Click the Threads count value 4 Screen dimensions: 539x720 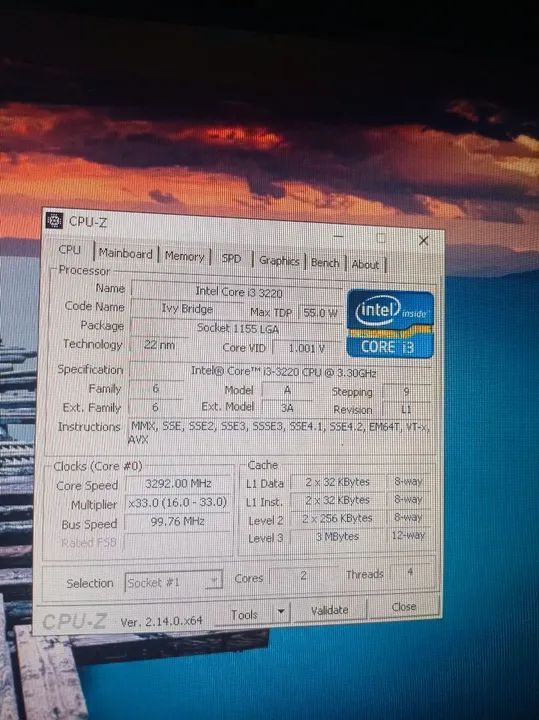(x=410, y=572)
